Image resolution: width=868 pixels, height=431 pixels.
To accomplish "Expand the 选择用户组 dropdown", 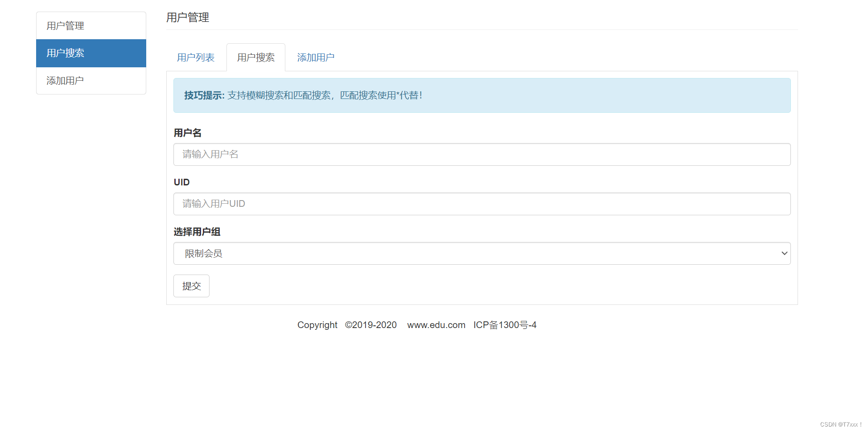I will [x=482, y=253].
